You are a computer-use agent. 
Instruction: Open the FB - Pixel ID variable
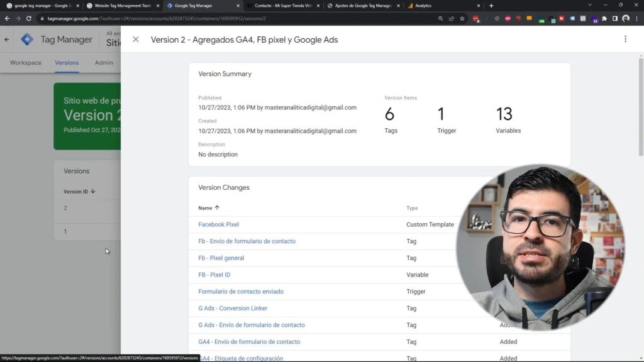point(214,275)
